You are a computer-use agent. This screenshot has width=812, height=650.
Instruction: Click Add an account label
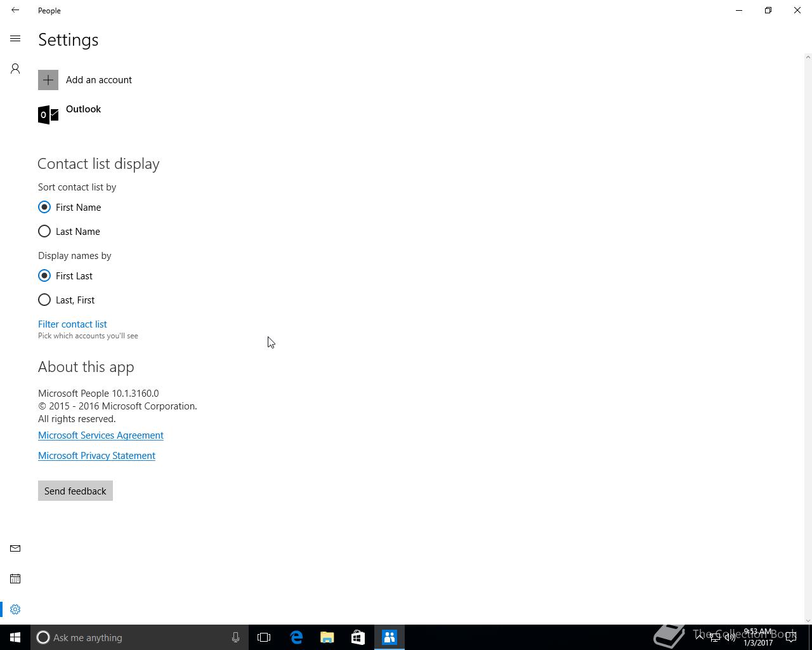click(x=99, y=80)
